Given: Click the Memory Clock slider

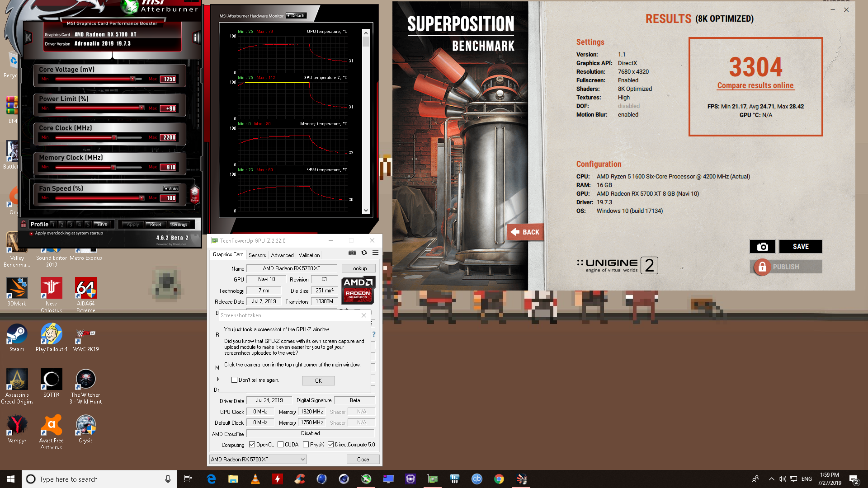Looking at the screenshot, I should [x=99, y=167].
